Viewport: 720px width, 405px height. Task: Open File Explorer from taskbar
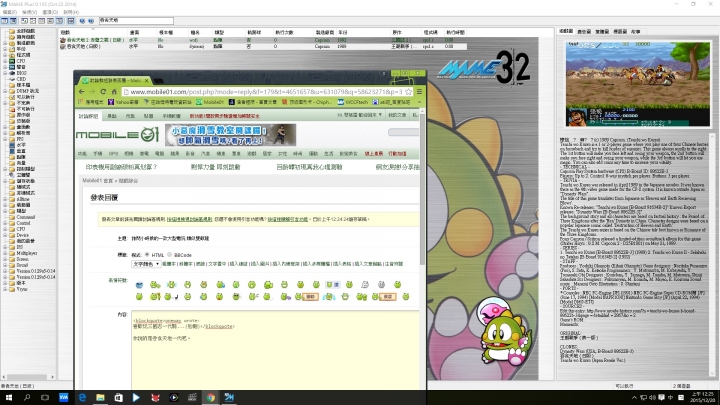(100, 397)
